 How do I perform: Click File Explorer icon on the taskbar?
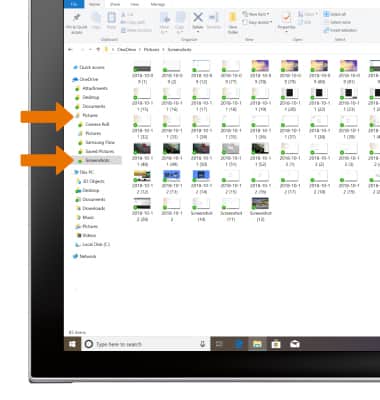[x=257, y=344]
